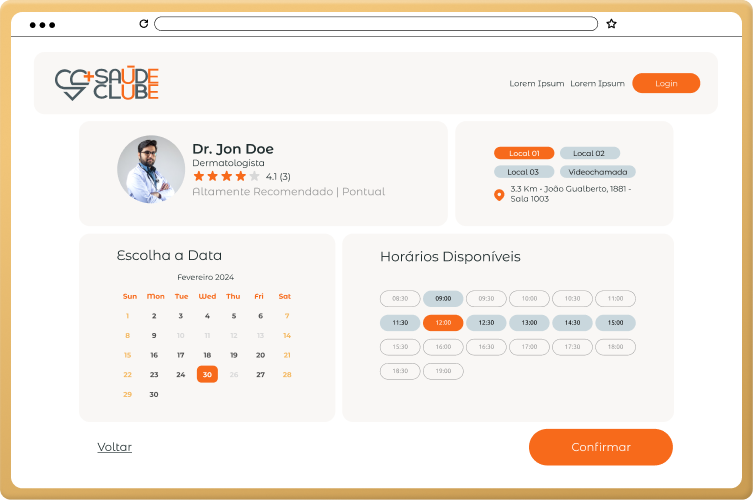Open Dr. Jon Doe's profile photo
The image size is (753, 500).
(x=151, y=170)
